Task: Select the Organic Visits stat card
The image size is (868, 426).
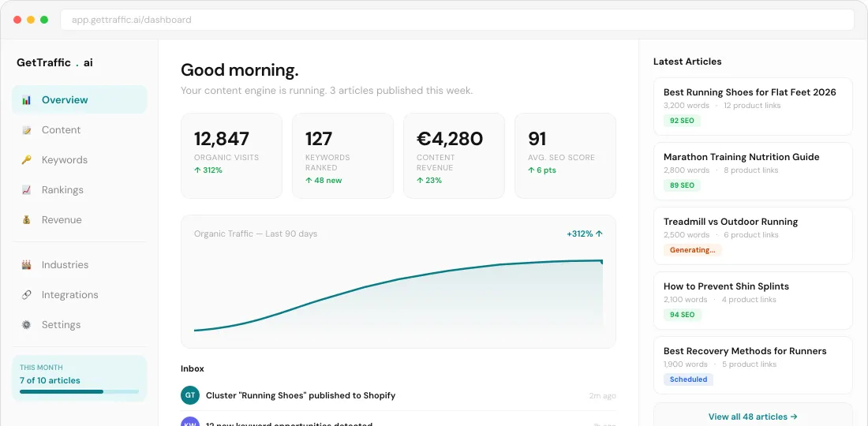Action: pos(231,156)
